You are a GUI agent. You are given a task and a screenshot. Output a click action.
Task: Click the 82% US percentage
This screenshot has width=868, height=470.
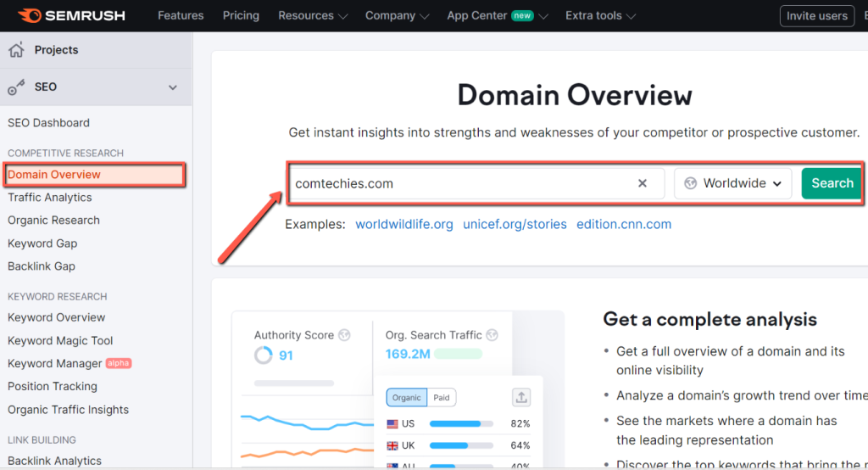click(520, 424)
